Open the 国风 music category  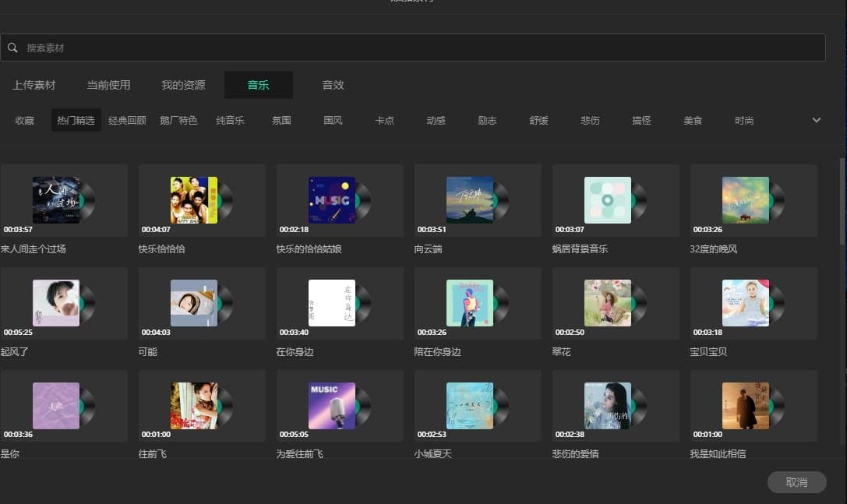(333, 121)
